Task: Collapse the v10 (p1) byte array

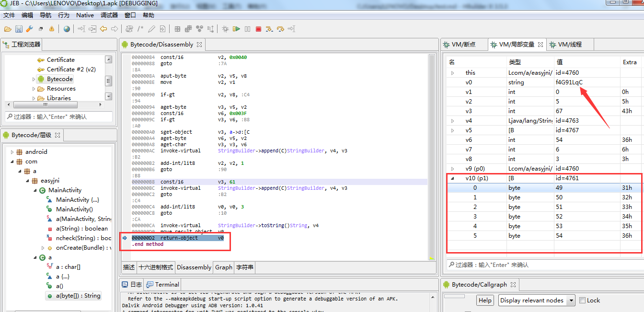Action: click(x=452, y=178)
